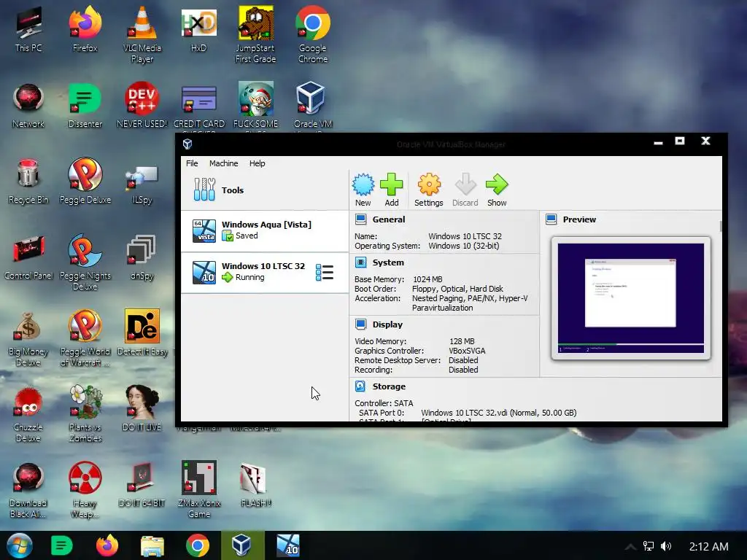The height and width of the screenshot is (560, 747).
Task: Click the VirtualBox cube title bar icon
Action: pyautogui.click(x=187, y=144)
